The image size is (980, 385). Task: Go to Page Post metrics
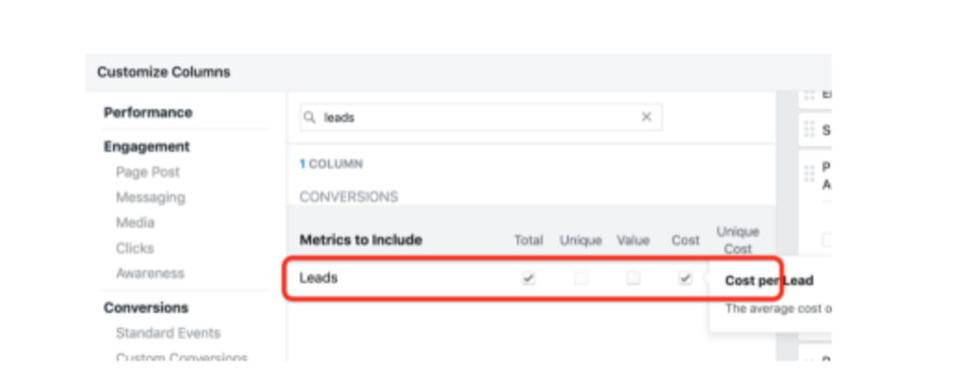[148, 172]
